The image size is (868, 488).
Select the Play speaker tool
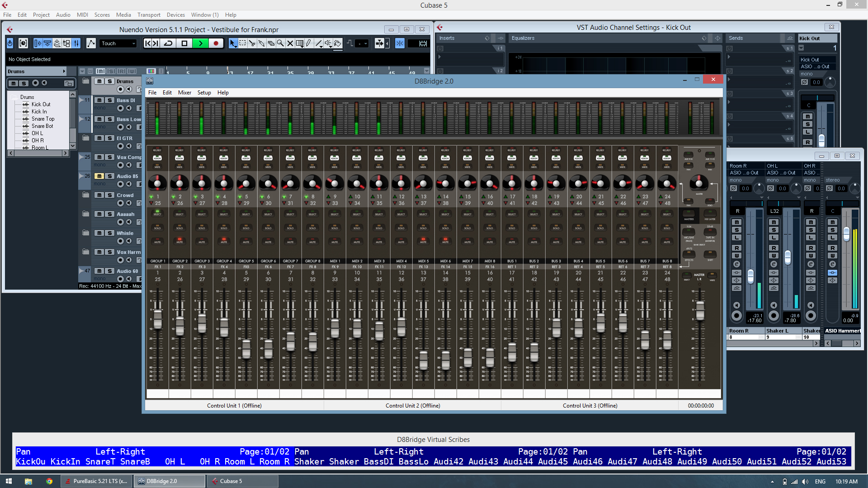pyautogui.click(x=328, y=43)
